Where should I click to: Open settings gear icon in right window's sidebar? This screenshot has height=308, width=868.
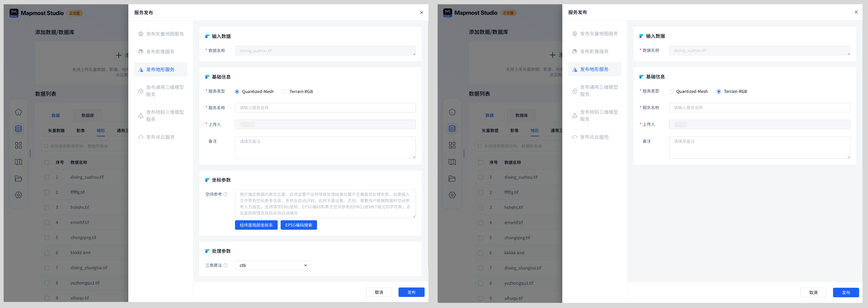452,195
